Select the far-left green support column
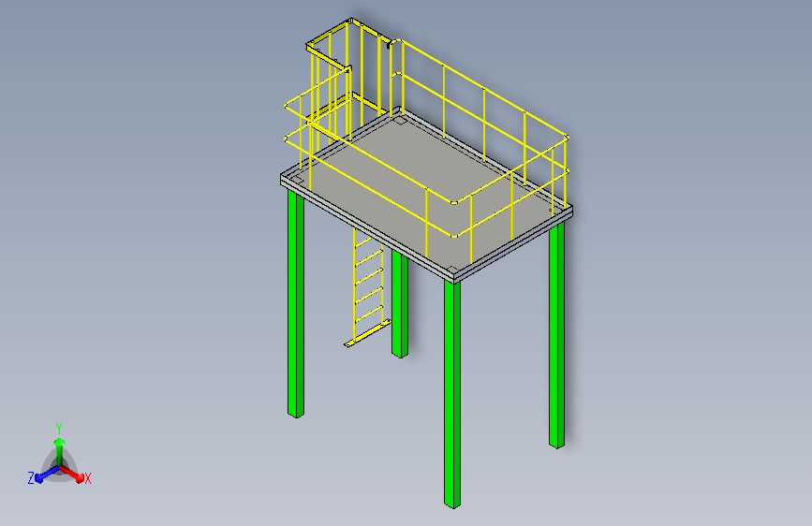Viewport: 812px width, 526px height. 296,304
